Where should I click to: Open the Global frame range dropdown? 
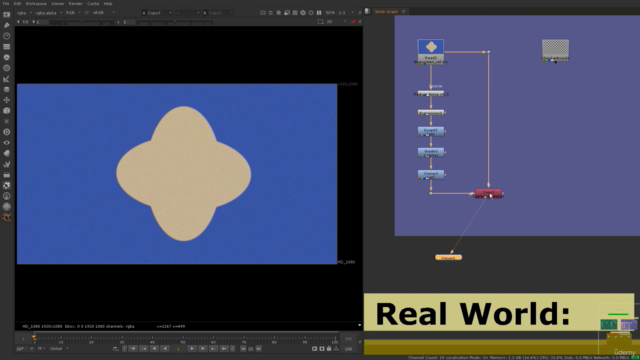pos(60,349)
